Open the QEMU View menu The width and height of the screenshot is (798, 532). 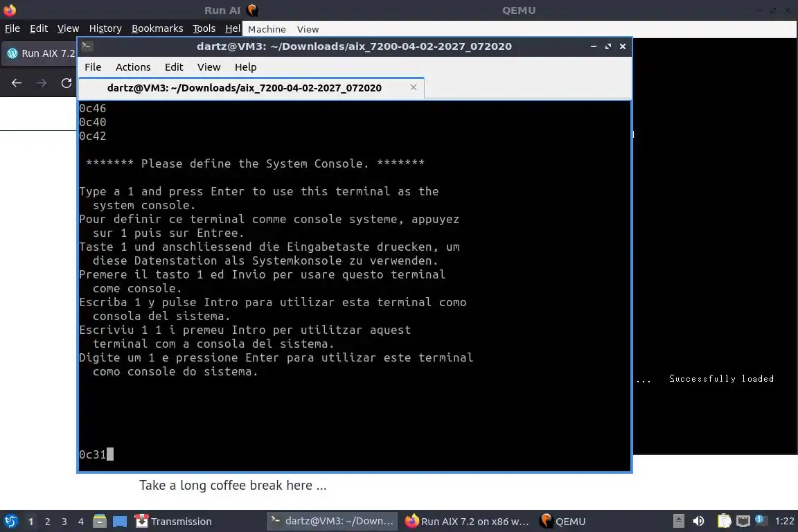[308, 30]
